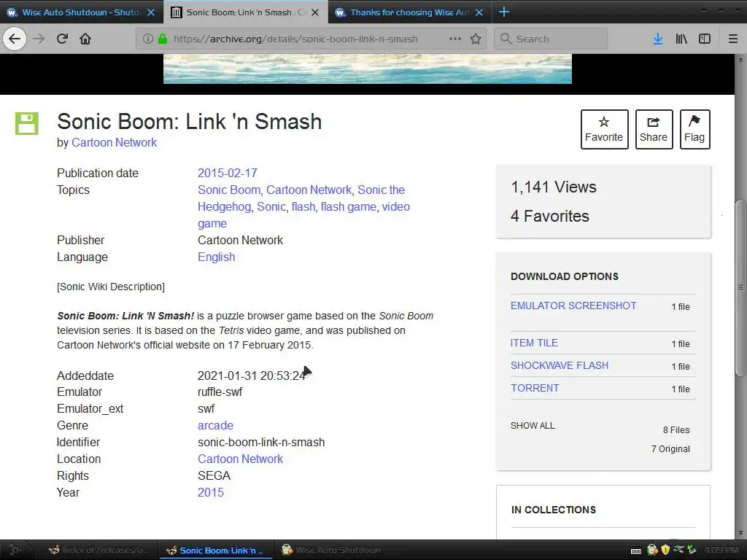Open the taskbar start menu icon
The width and height of the screenshot is (747, 560).
(x=15, y=550)
